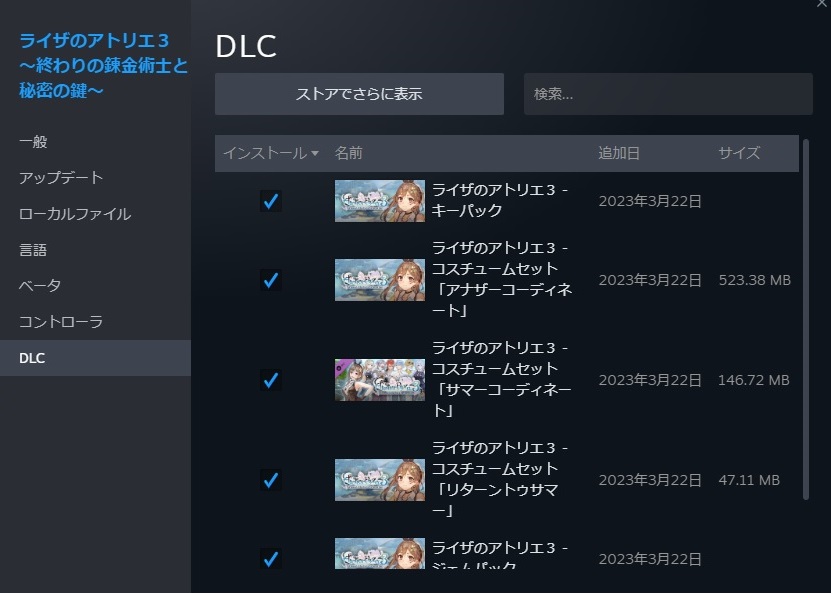Screen dimensions: 831x593
Task: Sort by インストール column dropdown arrow
Action: pos(315,154)
